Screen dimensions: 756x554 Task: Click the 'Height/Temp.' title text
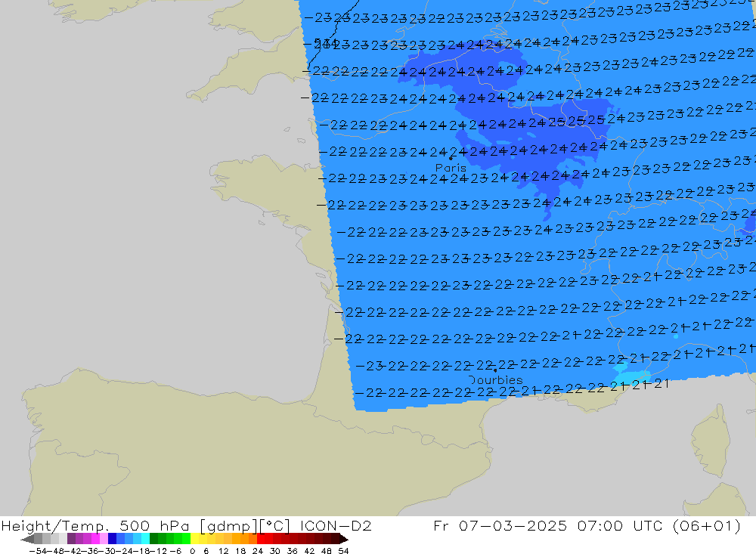[x=56, y=526]
